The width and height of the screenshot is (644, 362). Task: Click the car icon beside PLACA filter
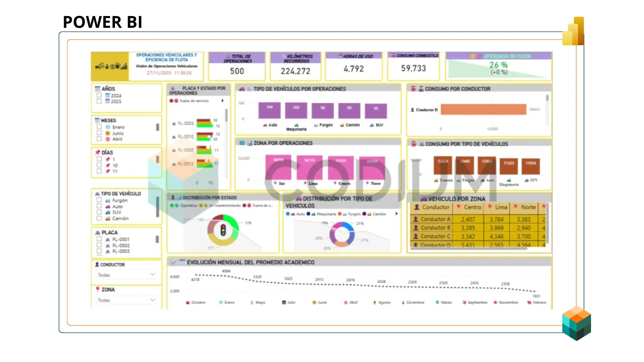(98, 233)
